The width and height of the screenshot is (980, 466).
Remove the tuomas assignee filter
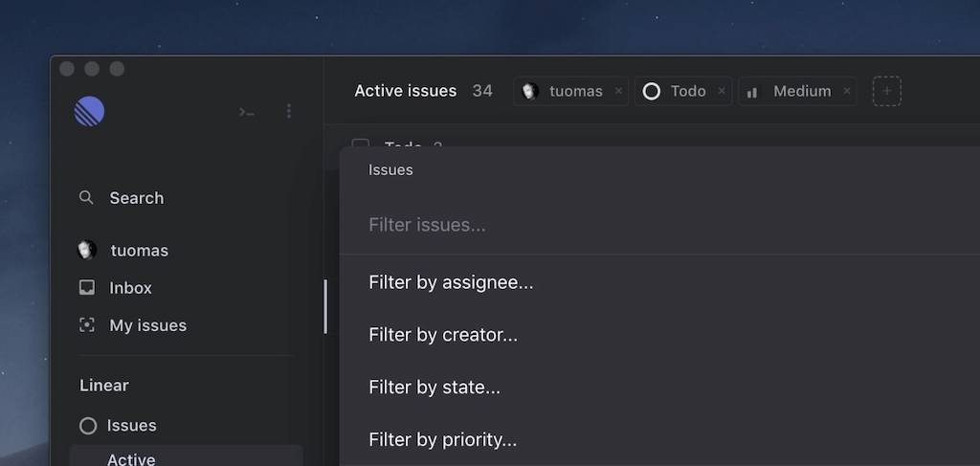(618, 91)
